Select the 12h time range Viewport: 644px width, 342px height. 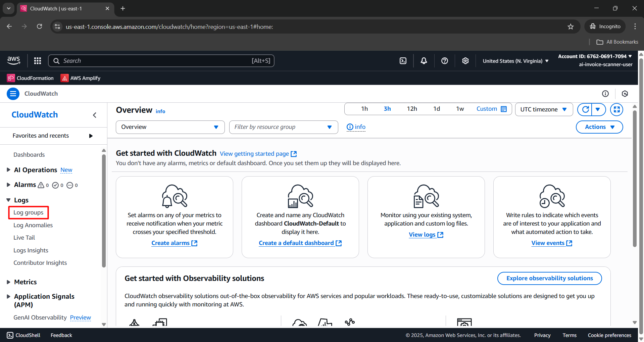point(412,109)
